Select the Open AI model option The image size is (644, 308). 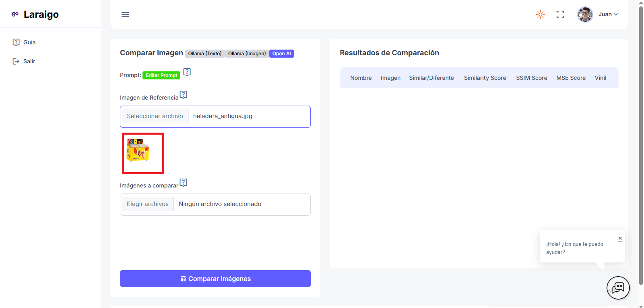pos(281,54)
